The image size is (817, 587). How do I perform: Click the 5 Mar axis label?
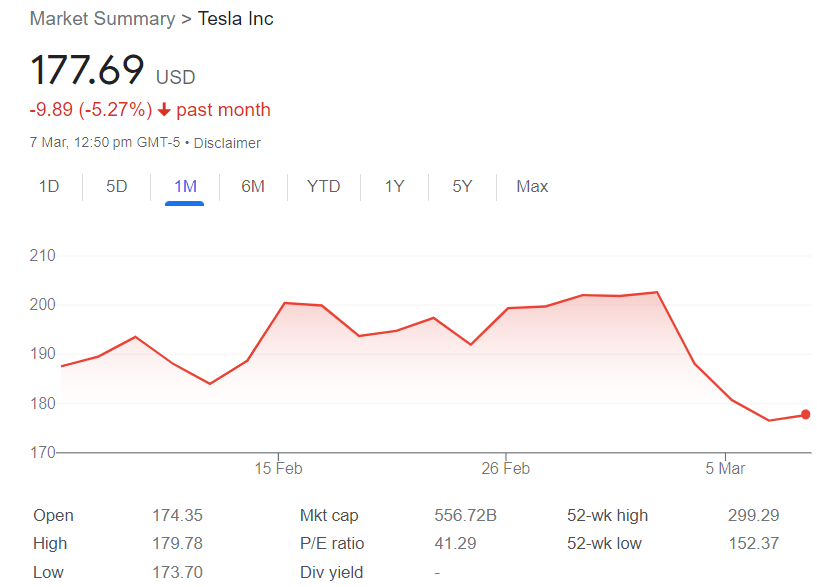point(725,468)
